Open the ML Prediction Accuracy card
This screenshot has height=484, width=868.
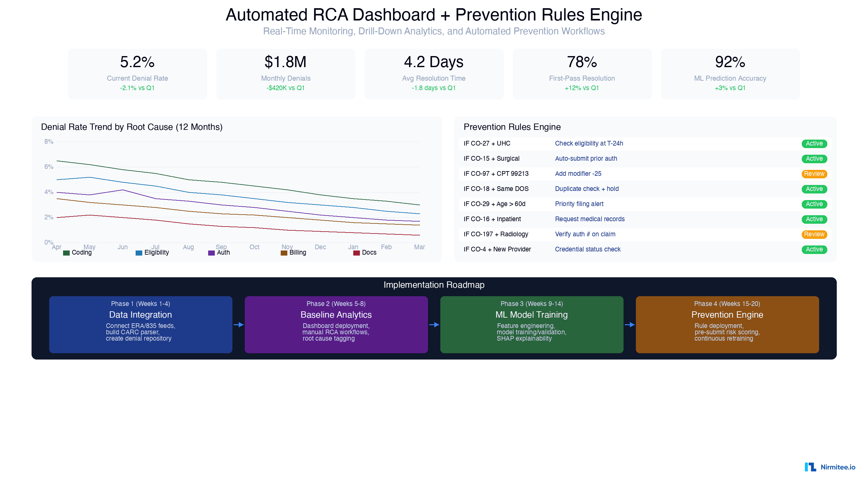point(730,74)
